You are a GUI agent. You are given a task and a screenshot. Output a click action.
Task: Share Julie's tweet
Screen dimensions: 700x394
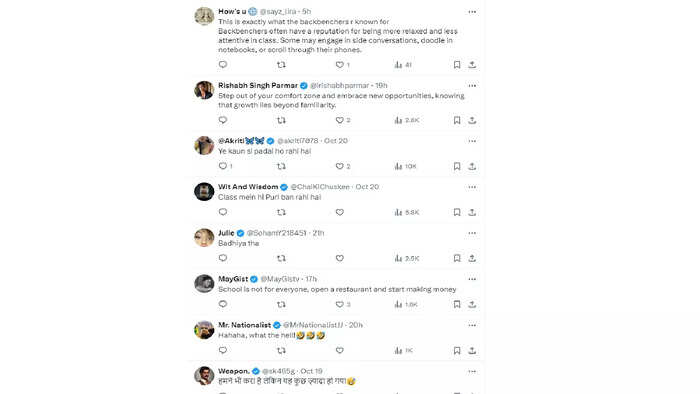click(x=472, y=258)
